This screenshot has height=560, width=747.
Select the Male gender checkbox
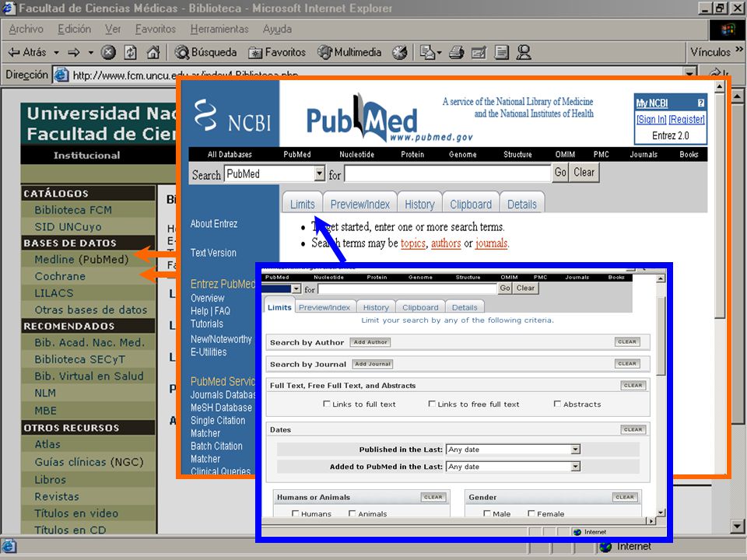tap(486, 513)
